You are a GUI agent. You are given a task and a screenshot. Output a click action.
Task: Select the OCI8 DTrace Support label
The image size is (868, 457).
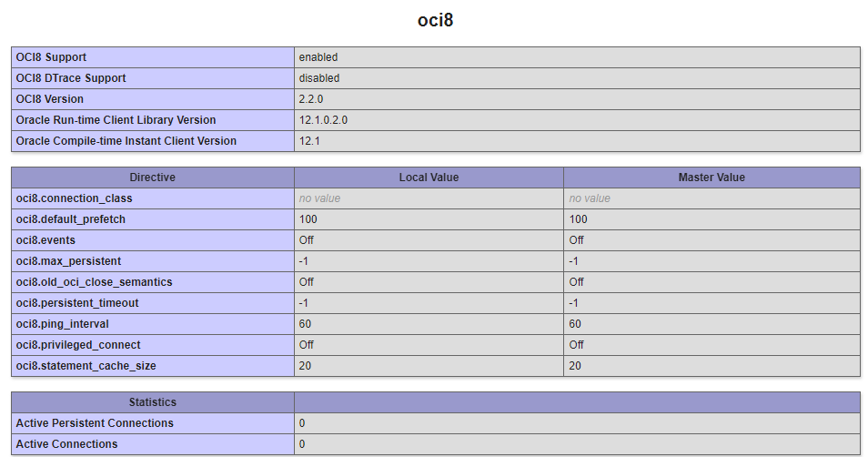[71, 78]
